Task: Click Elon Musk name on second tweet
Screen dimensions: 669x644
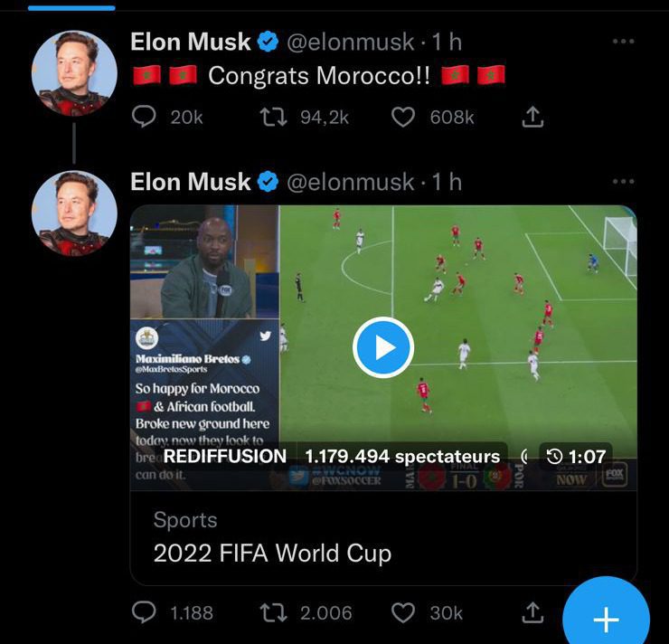Action: click(x=190, y=181)
